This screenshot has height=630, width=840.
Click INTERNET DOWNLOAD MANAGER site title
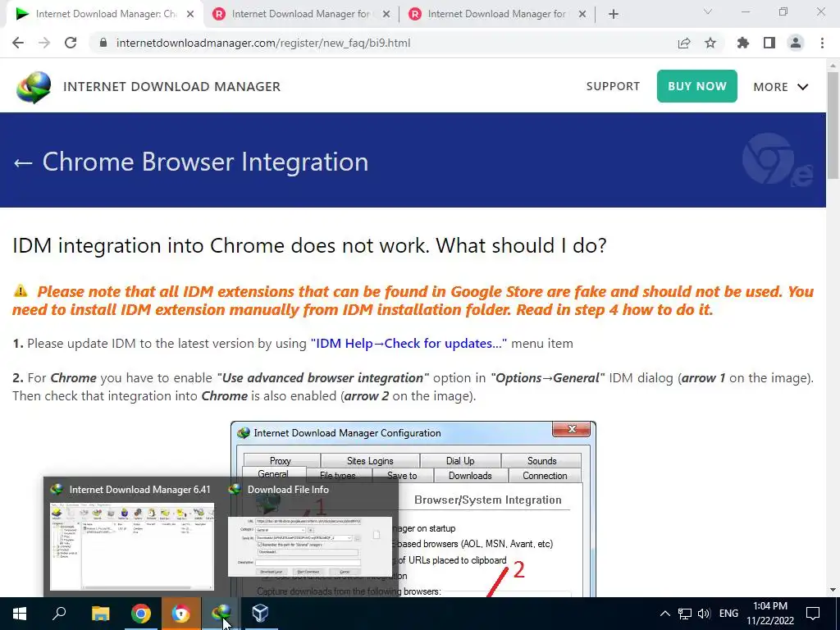[x=172, y=86]
